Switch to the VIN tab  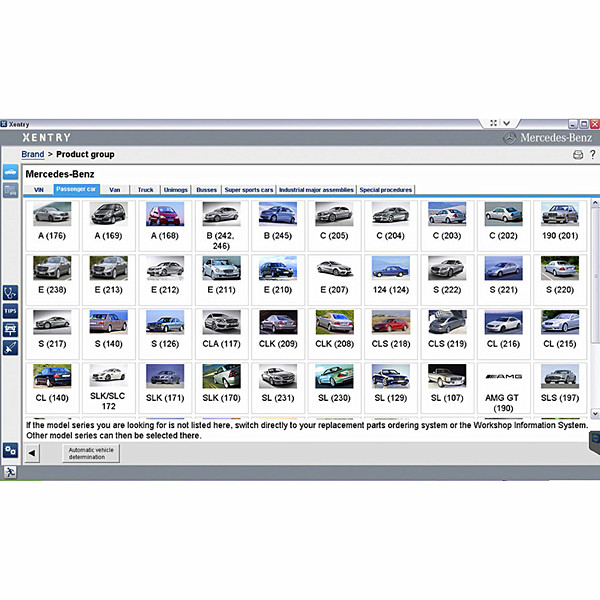click(39, 190)
